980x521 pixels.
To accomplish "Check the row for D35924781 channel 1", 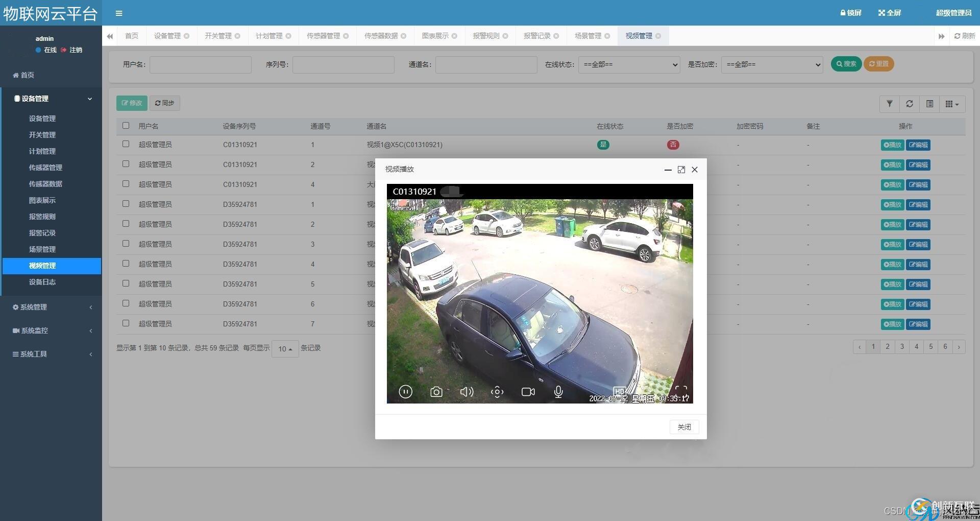I will click(126, 204).
